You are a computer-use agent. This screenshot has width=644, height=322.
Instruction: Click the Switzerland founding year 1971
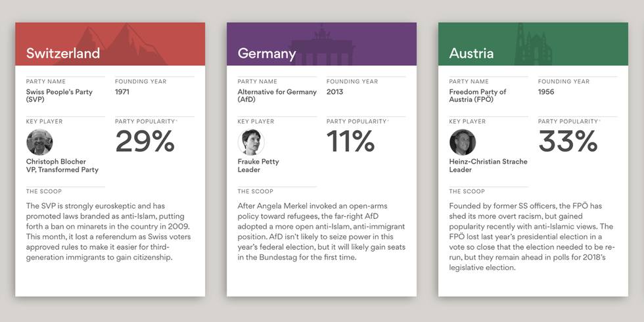coord(122,92)
